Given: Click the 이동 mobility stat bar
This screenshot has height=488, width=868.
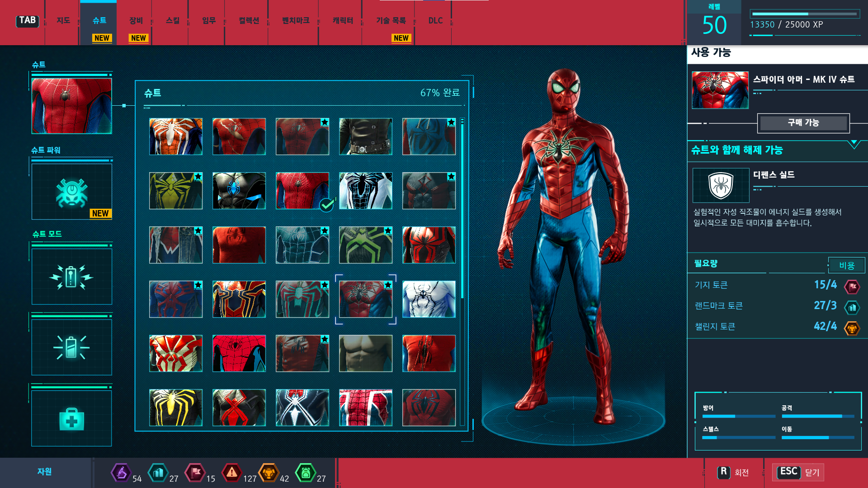Looking at the screenshot, I should (818, 437).
